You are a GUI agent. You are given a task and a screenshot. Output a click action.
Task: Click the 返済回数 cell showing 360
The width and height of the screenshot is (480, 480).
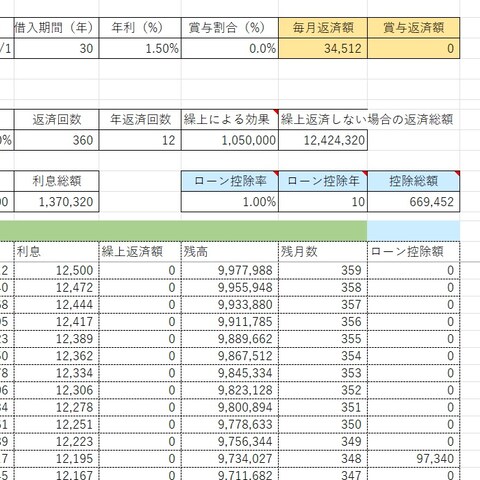coord(56,140)
